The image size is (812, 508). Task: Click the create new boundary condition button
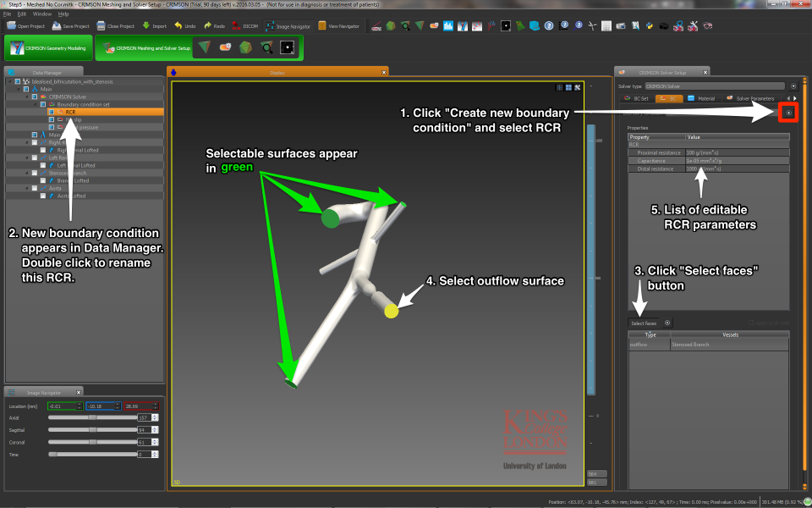coord(788,112)
